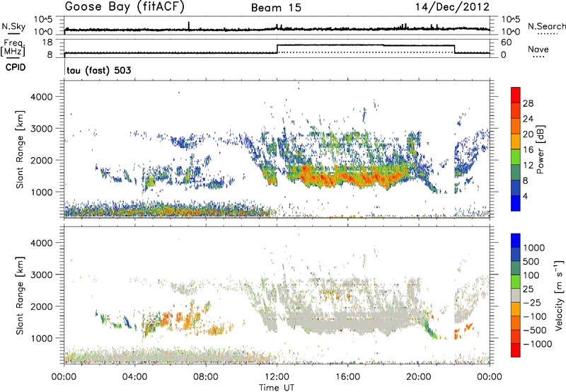The image size is (566, 392).
Task: Click the "Time UT" axis title
Action: click(277, 388)
